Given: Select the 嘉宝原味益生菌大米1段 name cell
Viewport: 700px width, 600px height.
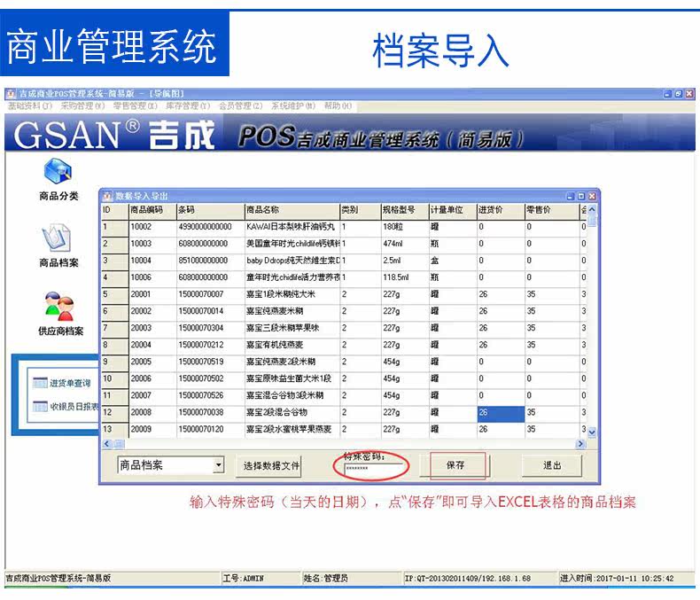Looking at the screenshot, I should coord(292,379).
